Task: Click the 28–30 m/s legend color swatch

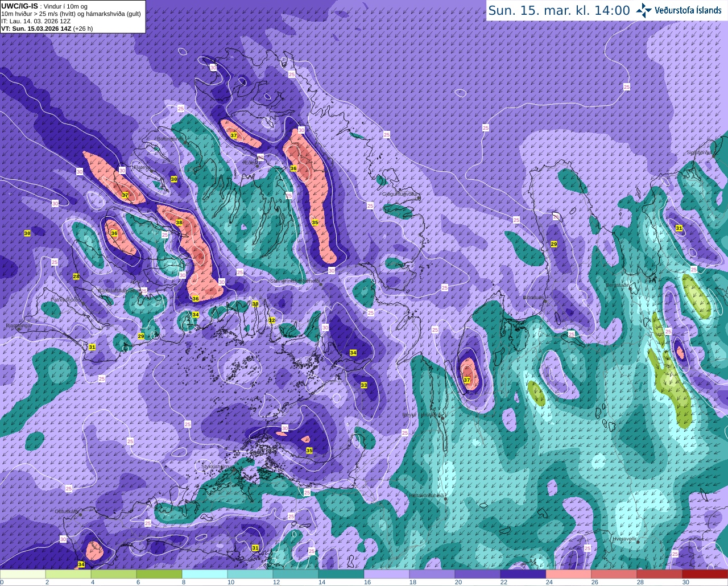Action: (660, 573)
